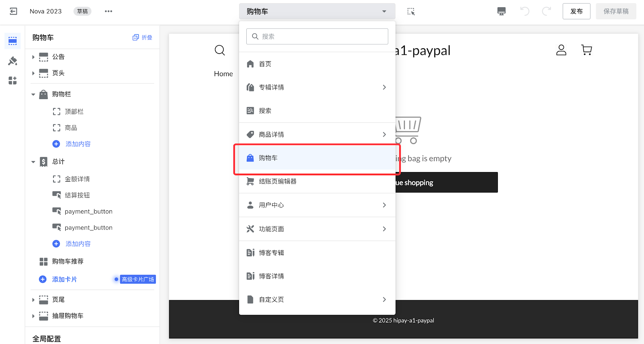Image resolution: width=644 pixels, height=344 pixels.
Task: Click the preview search magnifier icon
Action: point(220,50)
